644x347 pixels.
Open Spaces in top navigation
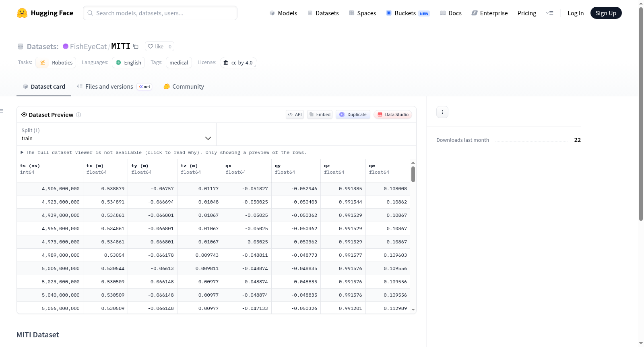pos(362,13)
